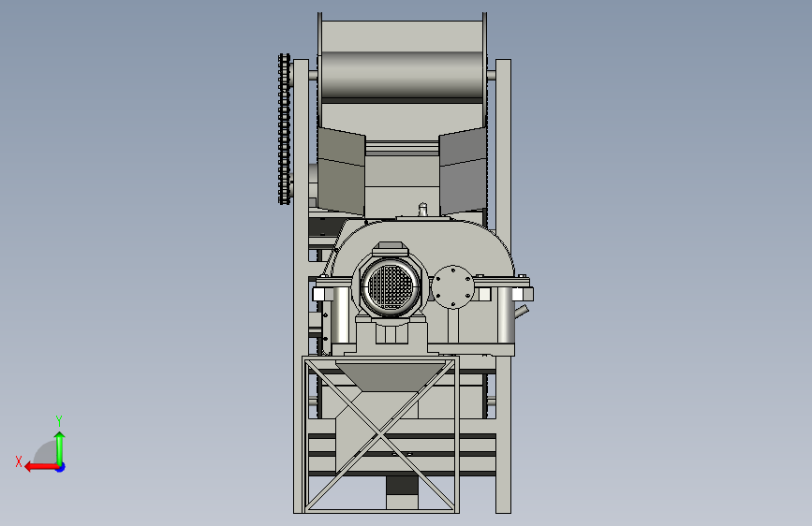The height and width of the screenshot is (526, 812).
Task: Select the cylindrical roller drum at top
Action: (402, 75)
